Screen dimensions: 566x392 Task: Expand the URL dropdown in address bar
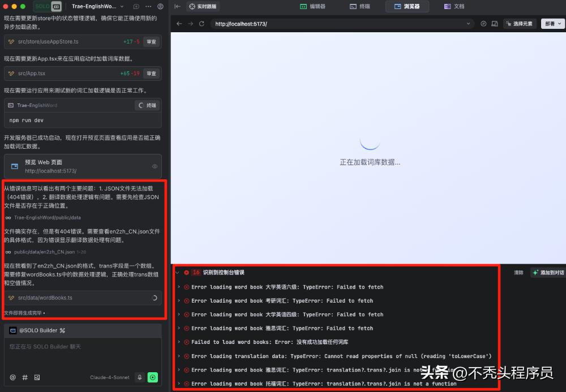469,23
